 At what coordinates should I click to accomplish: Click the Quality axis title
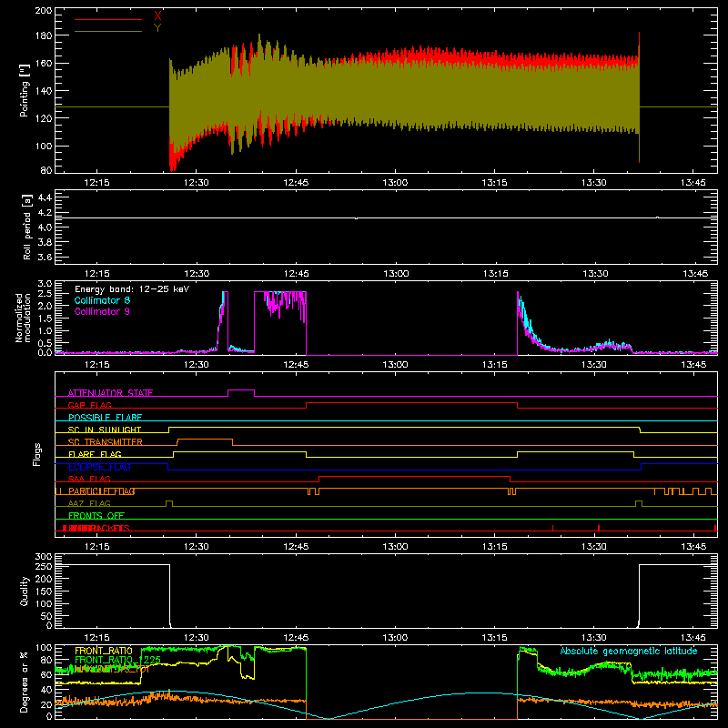point(25,591)
